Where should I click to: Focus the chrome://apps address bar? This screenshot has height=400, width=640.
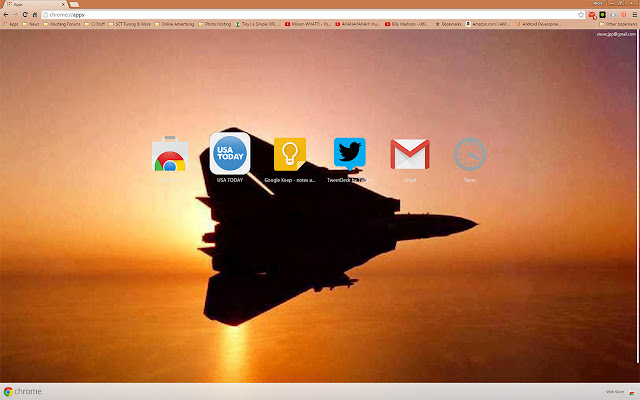[309, 15]
